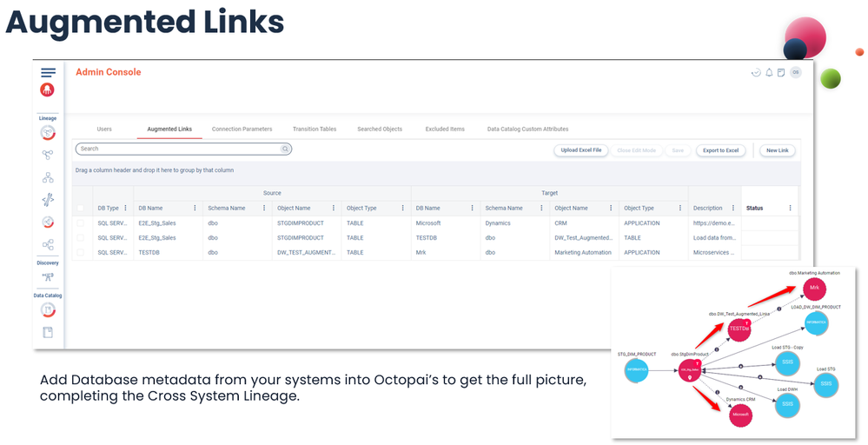Select the TESTDB node in the lineage graph
The image size is (868, 445).
(x=739, y=329)
